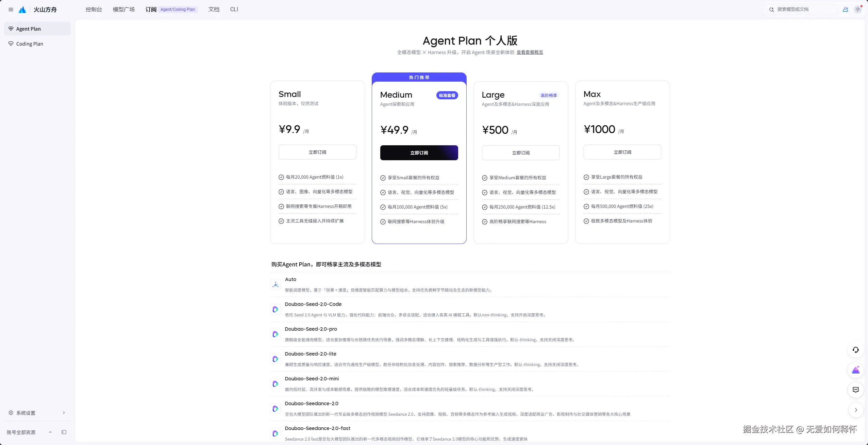Screen dimensions: 868x445
Task: Click the Small plan price ¥9.9
Action: [289, 129]
